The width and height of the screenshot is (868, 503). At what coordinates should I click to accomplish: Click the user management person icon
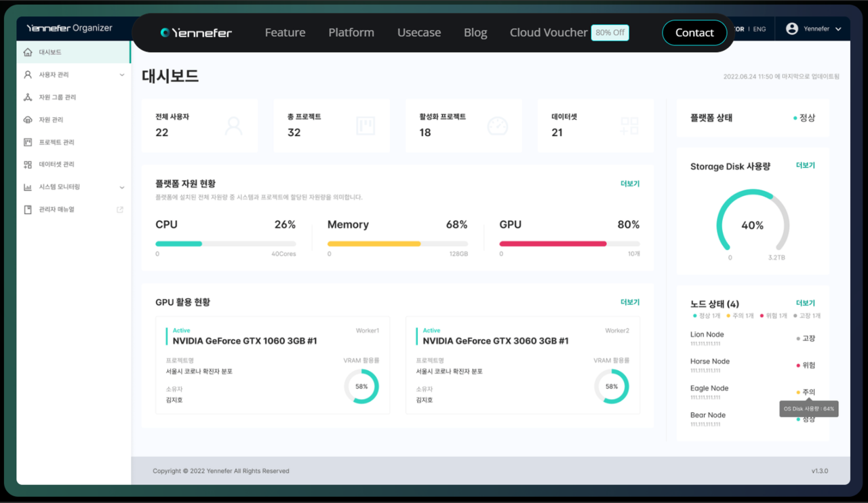28,75
